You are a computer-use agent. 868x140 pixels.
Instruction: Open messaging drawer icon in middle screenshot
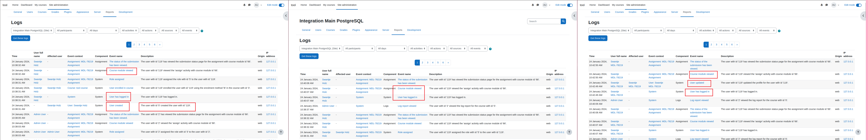[538, 5]
